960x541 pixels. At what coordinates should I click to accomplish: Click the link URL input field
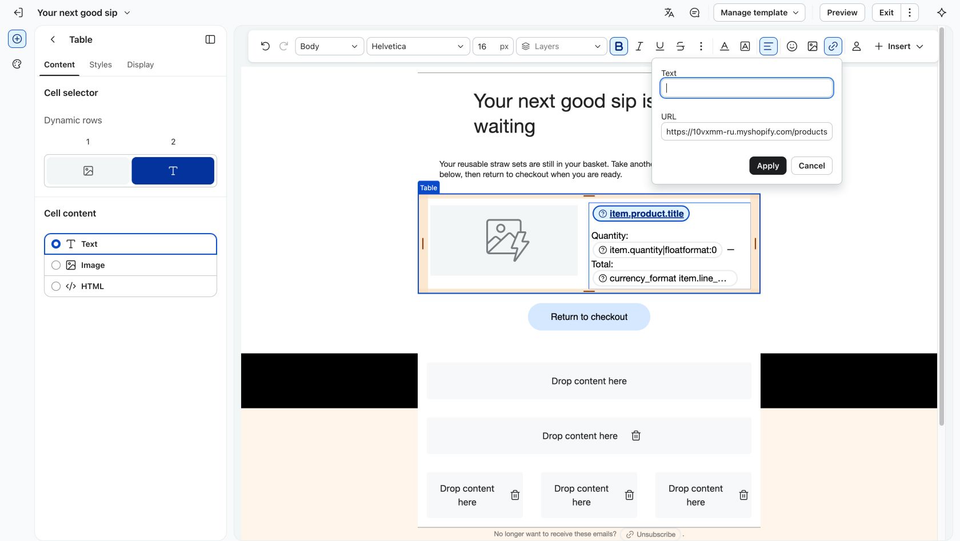(746, 132)
